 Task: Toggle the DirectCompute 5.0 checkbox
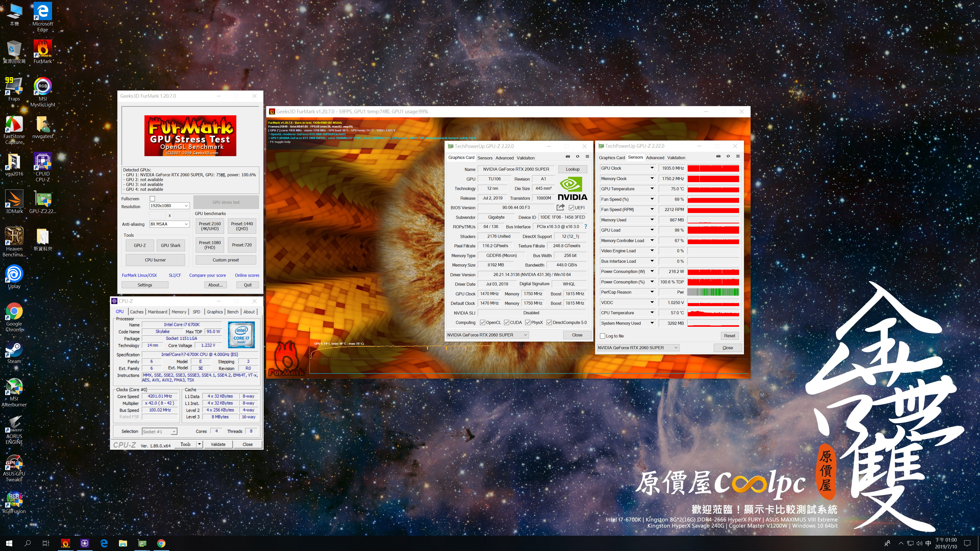coord(549,322)
